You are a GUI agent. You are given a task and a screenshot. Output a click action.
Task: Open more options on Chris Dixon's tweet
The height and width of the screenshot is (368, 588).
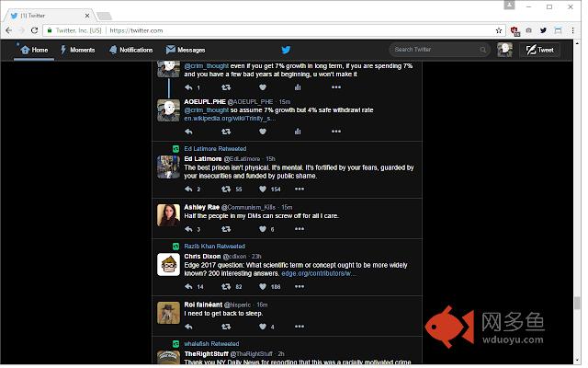[300, 286]
